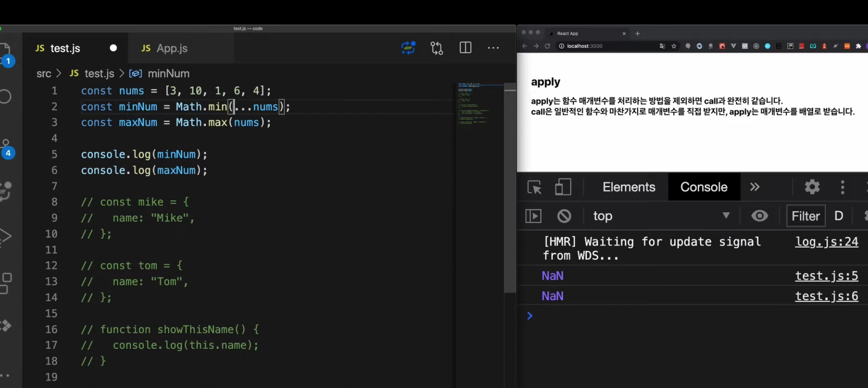Toggle device toolbar in DevTools
The image size is (868, 388).
point(563,187)
